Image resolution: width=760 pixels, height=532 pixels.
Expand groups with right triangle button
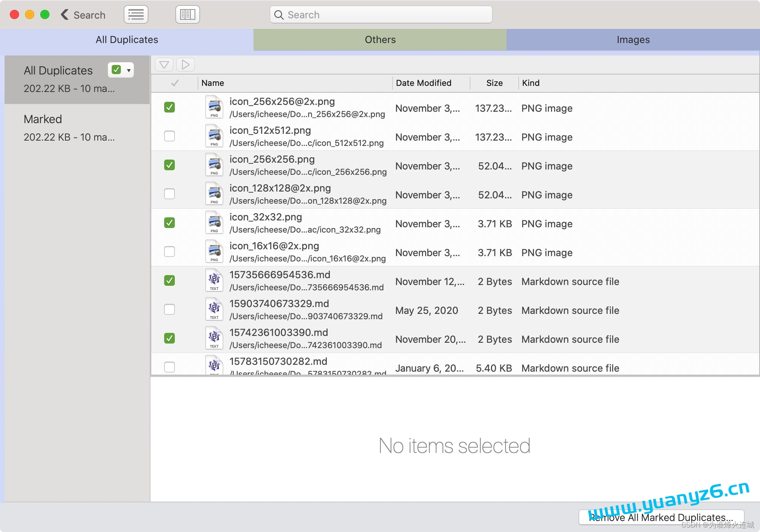coord(185,65)
